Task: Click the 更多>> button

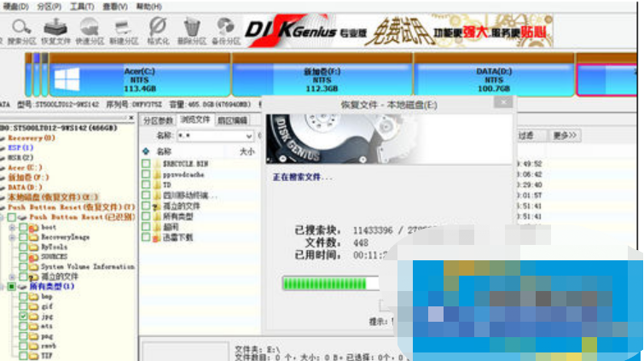Action: point(565,136)
